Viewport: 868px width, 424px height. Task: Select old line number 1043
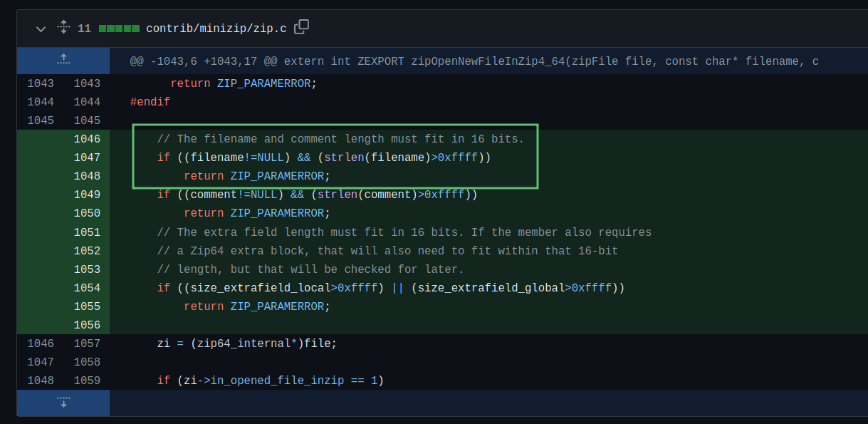tap(41, 83)
